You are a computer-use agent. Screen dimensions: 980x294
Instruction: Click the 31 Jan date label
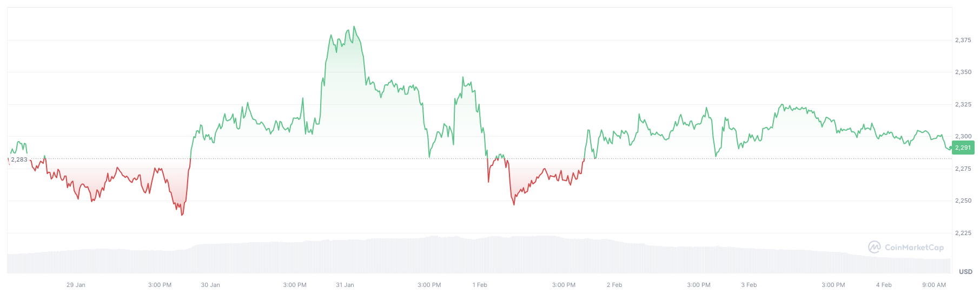345,285
